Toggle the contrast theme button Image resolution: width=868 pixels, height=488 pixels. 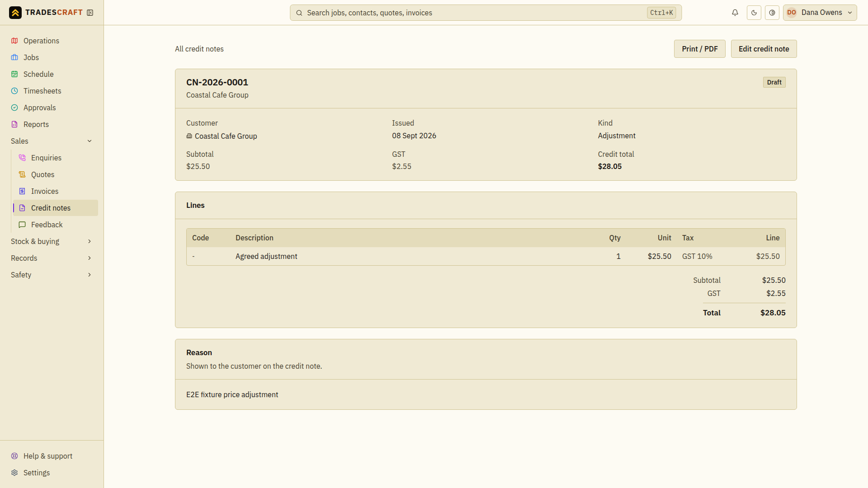pyautogui.click(x=772, y=13)
